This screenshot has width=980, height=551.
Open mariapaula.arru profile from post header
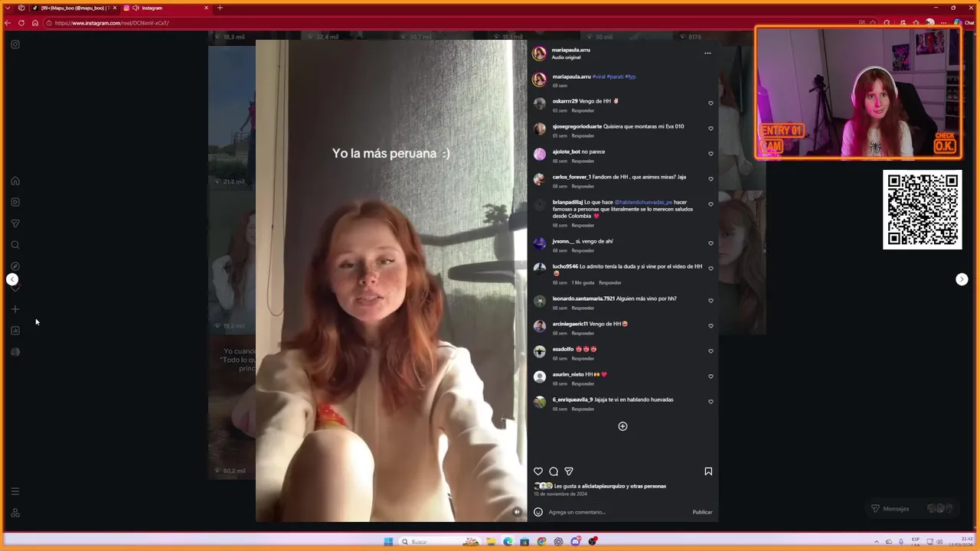click(570, 50)
